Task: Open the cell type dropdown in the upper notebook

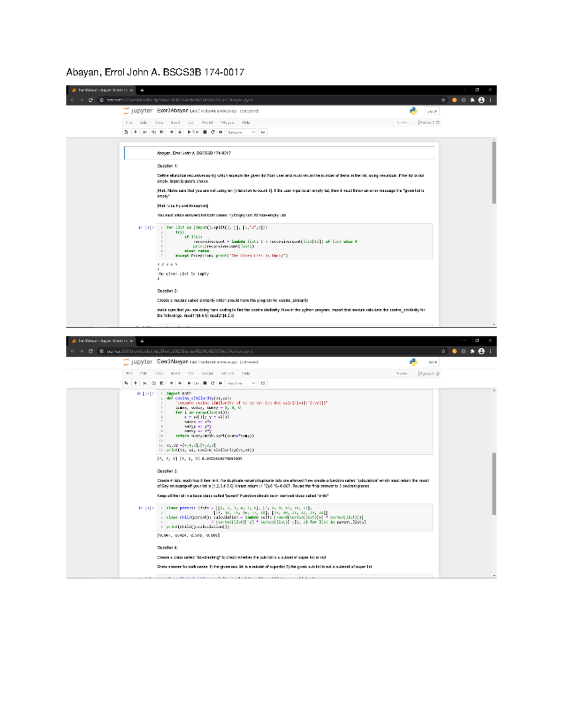Action: [241, 132]
